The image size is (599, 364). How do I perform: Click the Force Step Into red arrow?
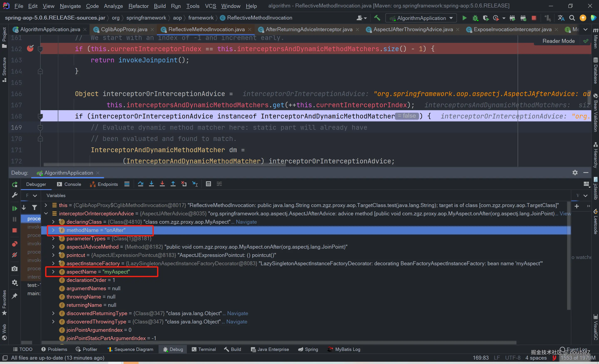tap(162, 184)
